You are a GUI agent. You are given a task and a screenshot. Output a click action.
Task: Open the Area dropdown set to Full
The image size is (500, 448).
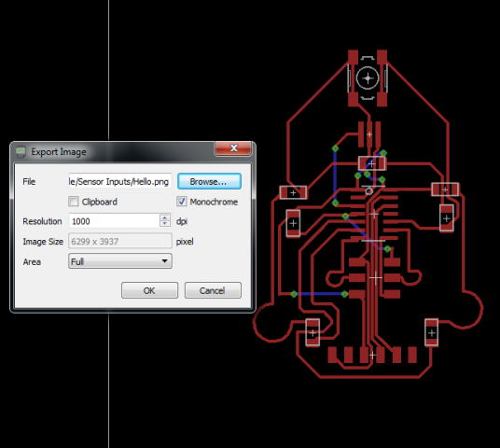pos(120,261)
